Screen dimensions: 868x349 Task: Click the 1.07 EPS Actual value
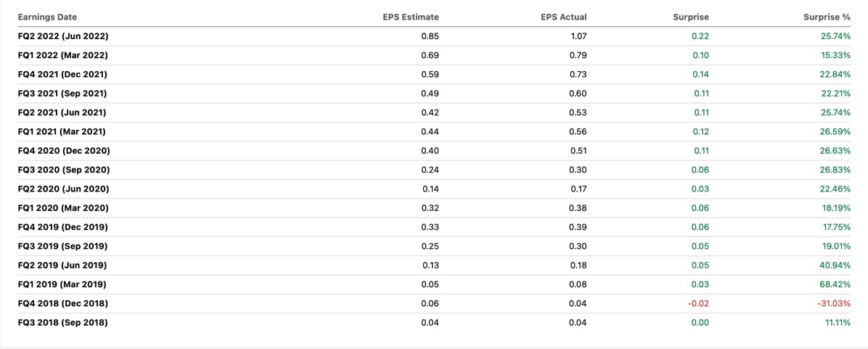click(578, 36)
